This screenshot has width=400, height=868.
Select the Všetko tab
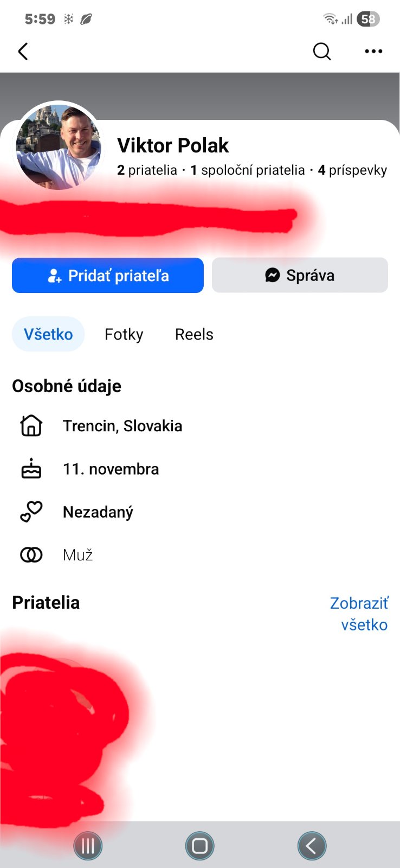coord(48,334)
